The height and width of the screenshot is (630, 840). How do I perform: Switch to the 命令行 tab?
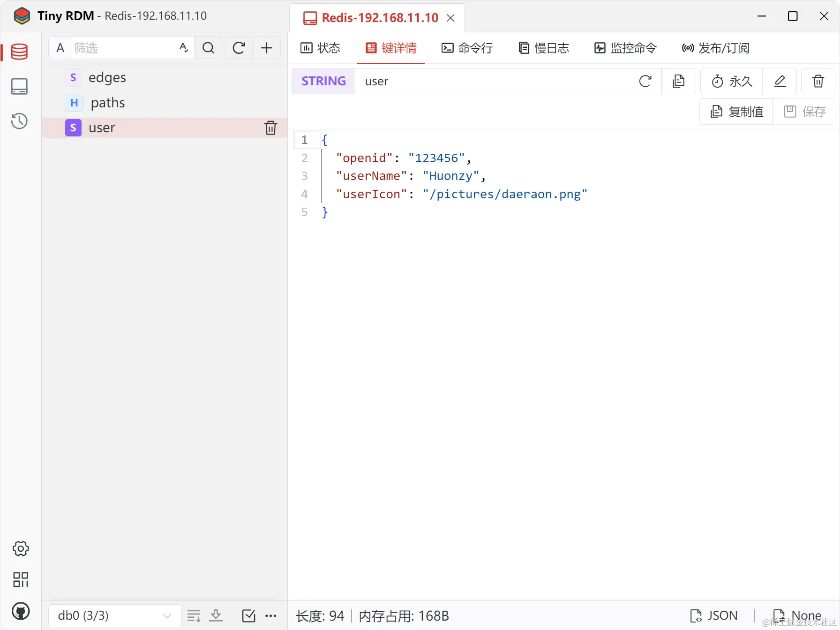[x=467, y=48]
